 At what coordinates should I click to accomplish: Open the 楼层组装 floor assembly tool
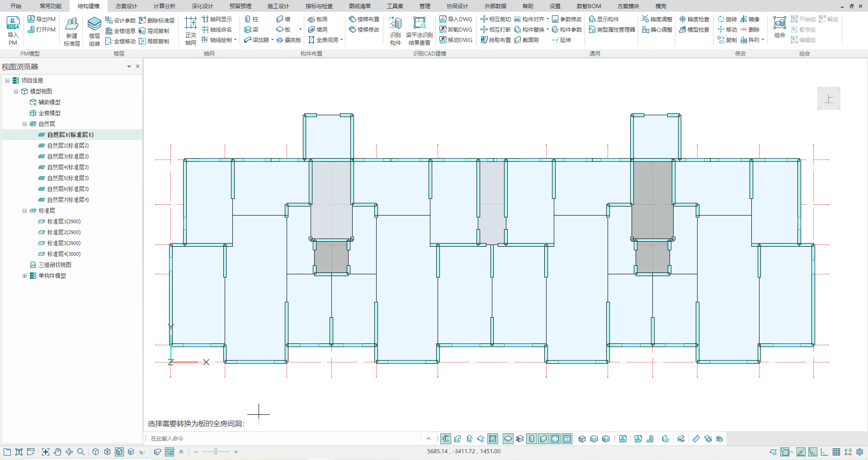click(94, 31)
